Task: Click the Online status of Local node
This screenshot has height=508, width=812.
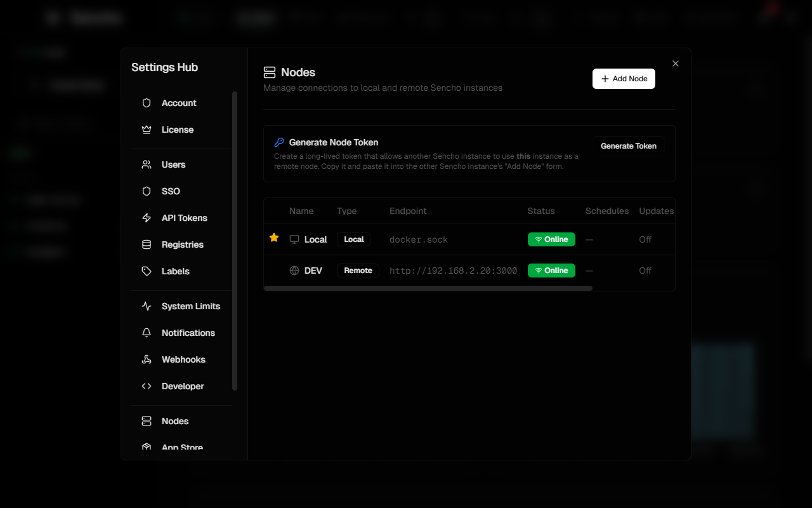Action: pos(551,239)
